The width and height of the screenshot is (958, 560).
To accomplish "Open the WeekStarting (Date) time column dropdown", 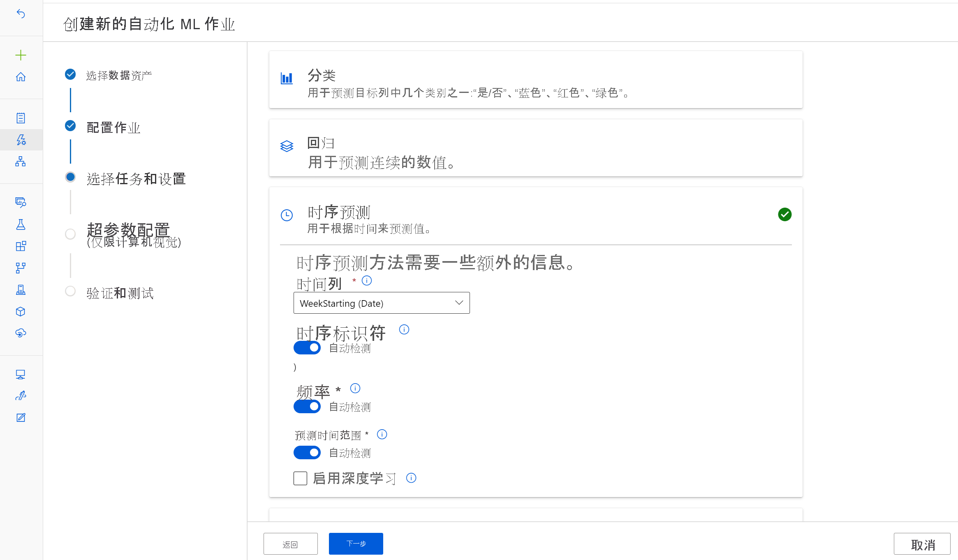I will pos(382,303).
